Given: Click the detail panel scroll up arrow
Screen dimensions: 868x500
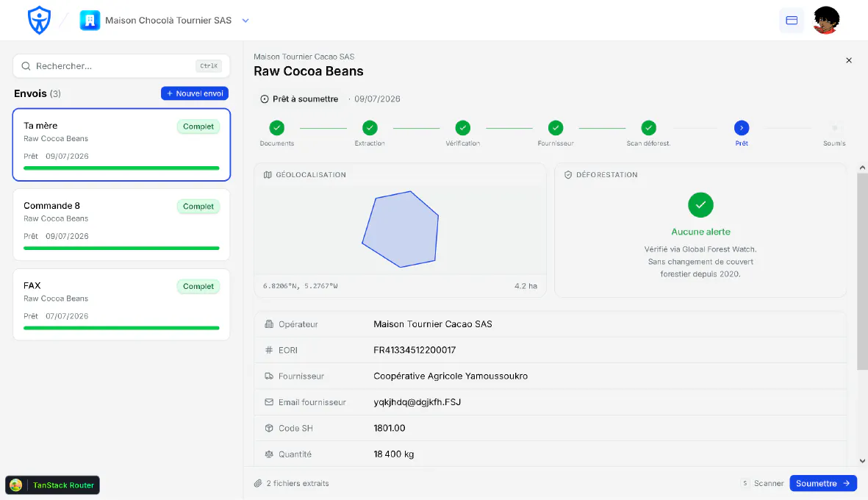Looking at the screenshot, I should click(x=862, y=168).
